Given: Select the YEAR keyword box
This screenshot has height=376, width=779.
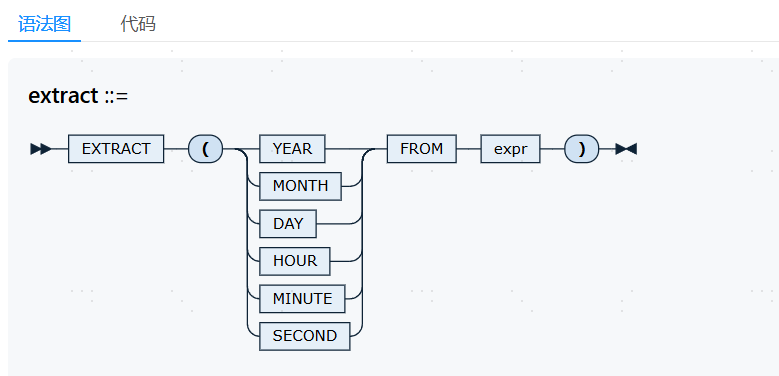Looking at the screenshot, I should [x=292, y=149].
